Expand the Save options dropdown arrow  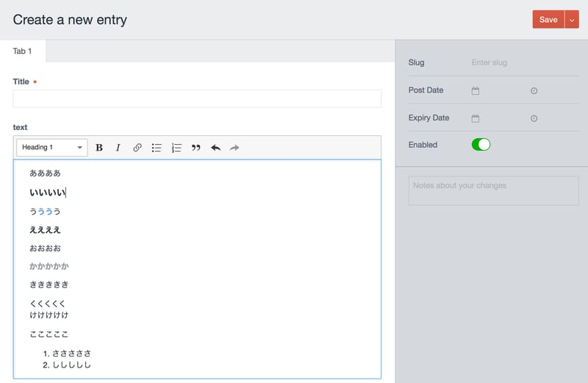(x=572, y=20)
